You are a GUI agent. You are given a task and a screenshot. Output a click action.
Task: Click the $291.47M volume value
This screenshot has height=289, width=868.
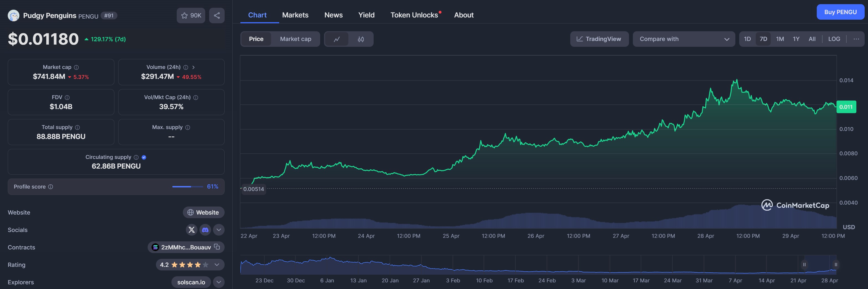157,76
